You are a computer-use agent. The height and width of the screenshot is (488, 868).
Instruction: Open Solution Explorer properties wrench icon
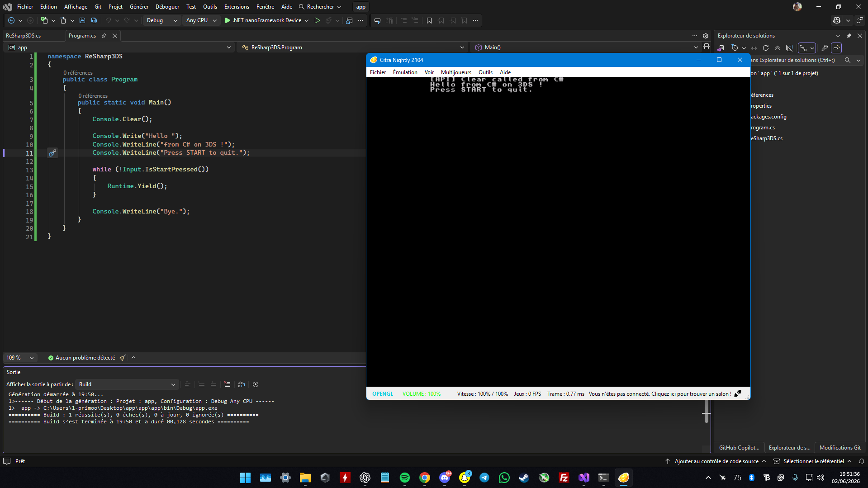point(825,48)
